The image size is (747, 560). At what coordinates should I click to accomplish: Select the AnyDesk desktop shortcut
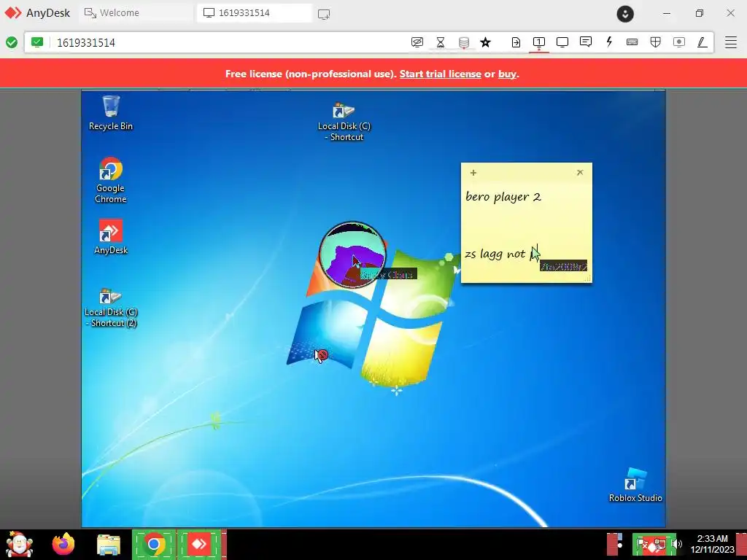tap(111, 237)
